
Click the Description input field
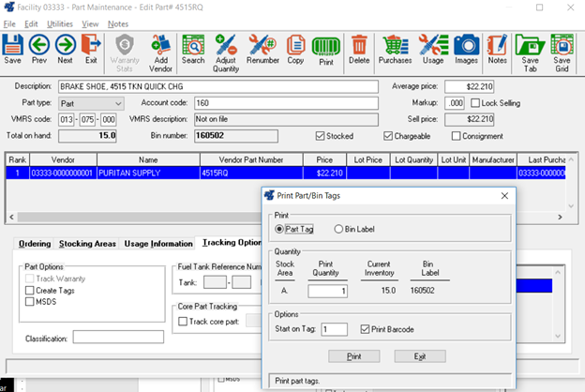[x=218, y=86]
